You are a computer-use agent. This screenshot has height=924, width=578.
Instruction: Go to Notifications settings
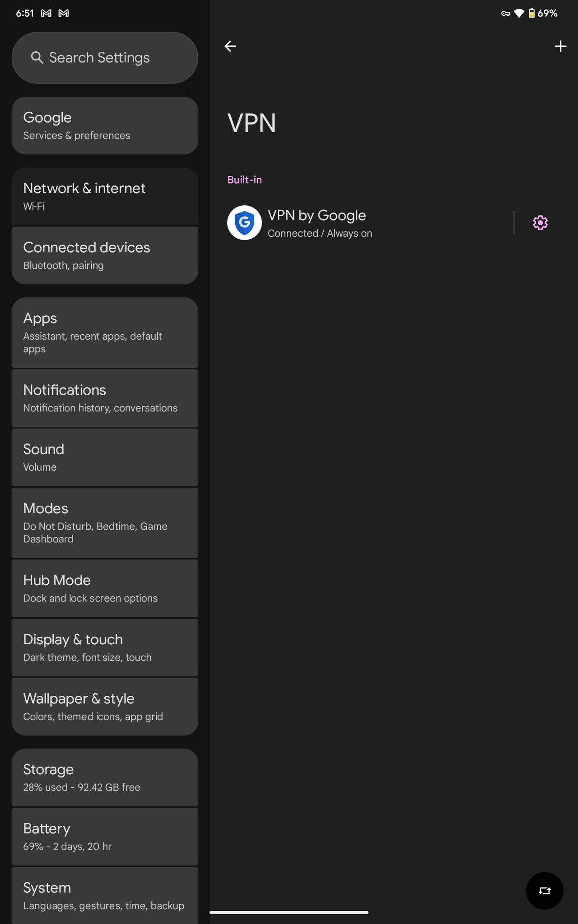(x=105, y=398)
